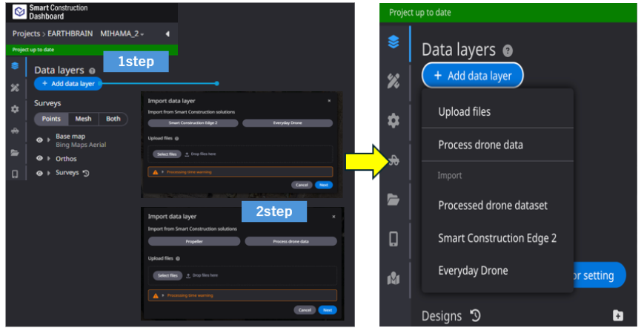Click Upload files help icon in upper dialog

(x=176, y=139)
